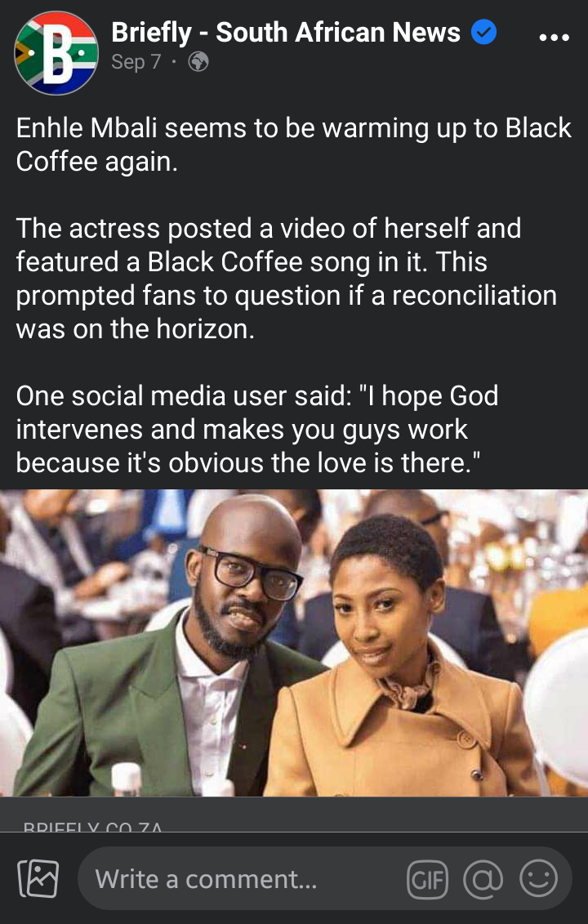Tap the 'One social media user said' quote

point(257,429)
